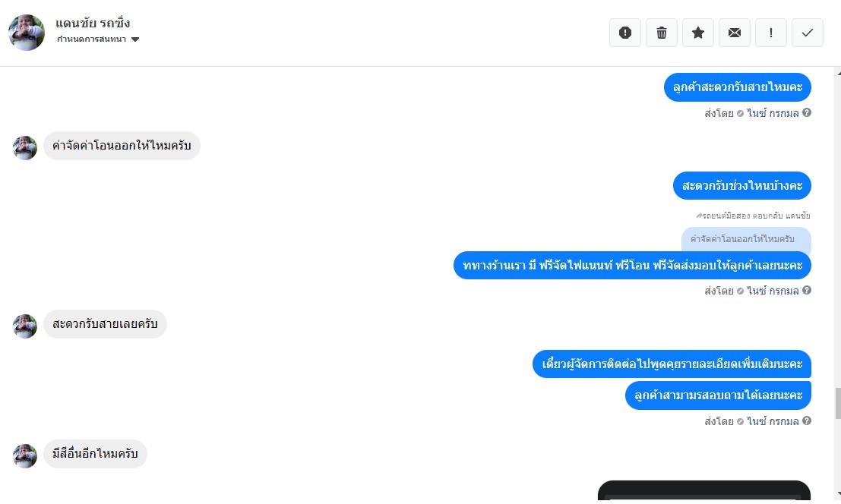Click the customer name แดนชัย รถซิ่ง

point(93,23)
